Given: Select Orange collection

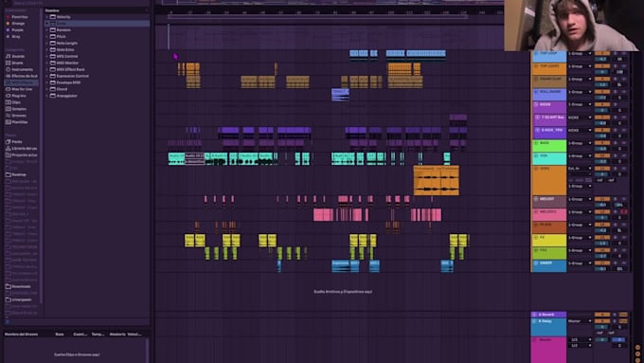Looking at the screenshot, I should [15, 24].
